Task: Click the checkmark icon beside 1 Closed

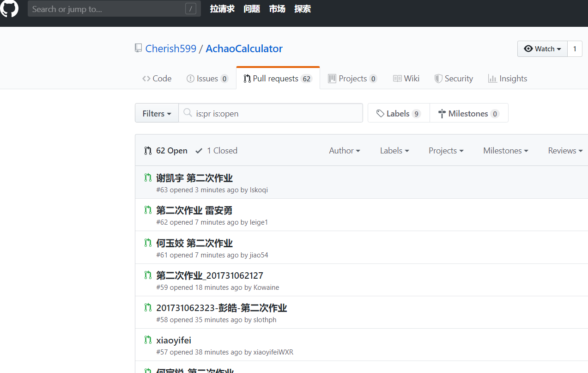Action: 199,151
